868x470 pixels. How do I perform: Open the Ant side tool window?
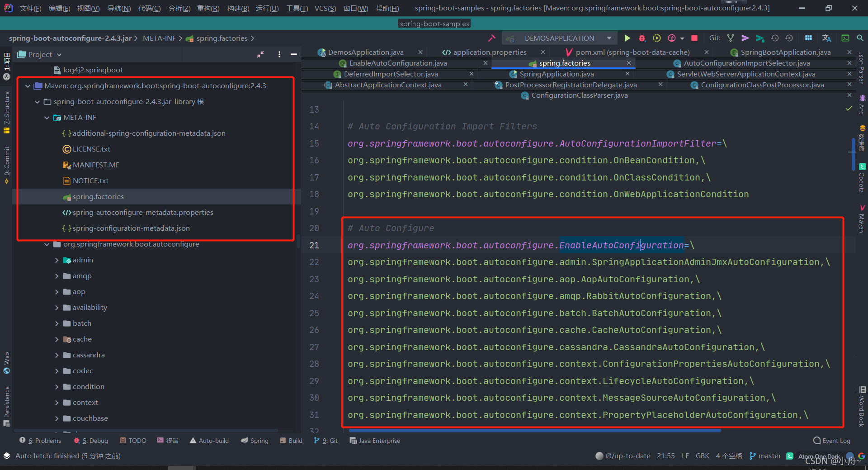862,104
